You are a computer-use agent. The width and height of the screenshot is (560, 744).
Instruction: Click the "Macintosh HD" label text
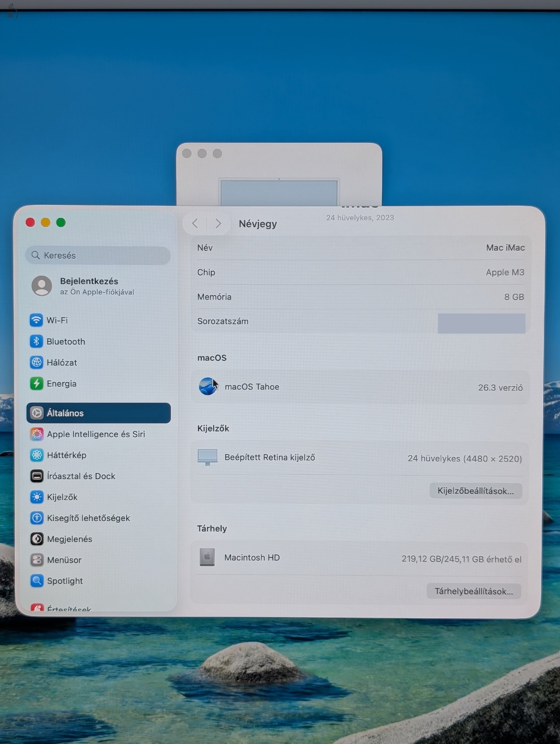click(x=252, y=557)
